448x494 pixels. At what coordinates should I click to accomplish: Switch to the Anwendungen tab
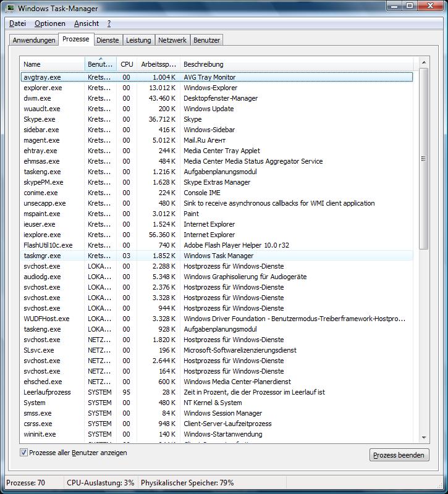tap(34, 40)
